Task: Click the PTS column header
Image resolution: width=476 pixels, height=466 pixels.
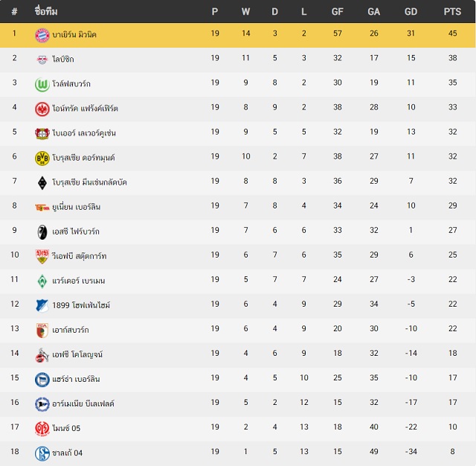Action: pyautogui.click(x=452, y=12)
